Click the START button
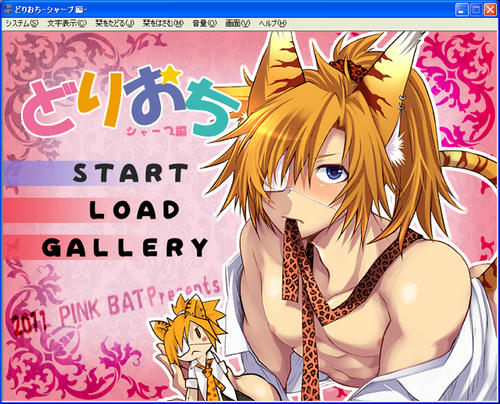This screenshot has width=500, height=404. pyautogui.click(x=130, y=173)
